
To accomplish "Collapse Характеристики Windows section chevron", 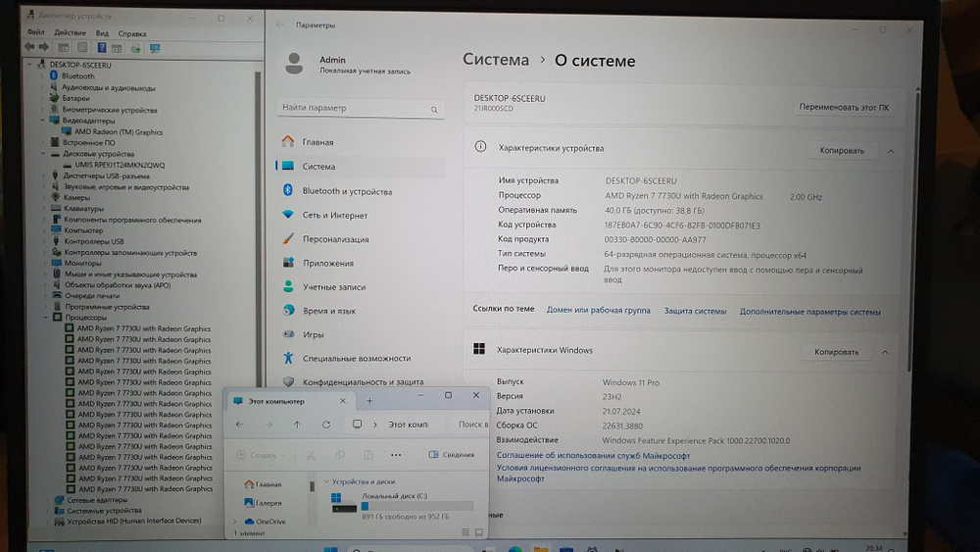I will click(885, 353).
